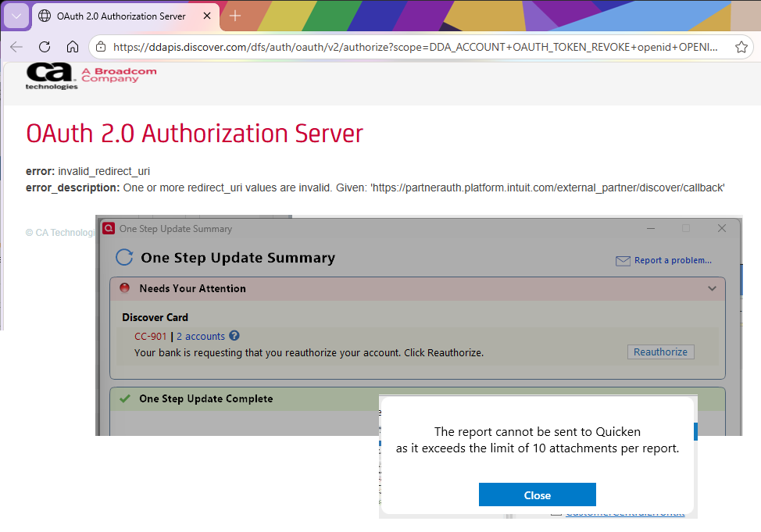
Task: Select the OAuth 2.0 Authorization Server tab
Action: [x=121, y=16]
